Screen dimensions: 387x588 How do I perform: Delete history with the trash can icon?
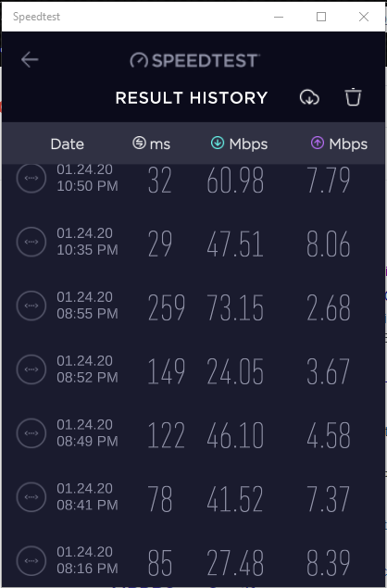353,97
